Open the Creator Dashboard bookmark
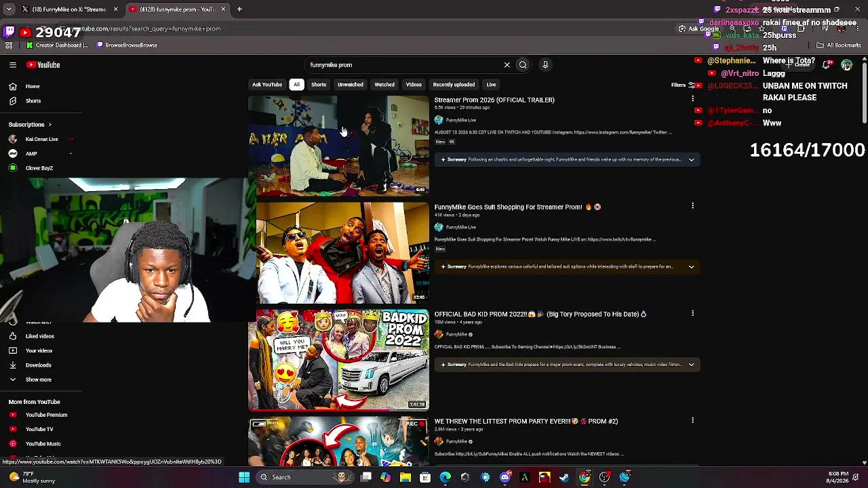The image size is (868, 488). coord(57,45)
